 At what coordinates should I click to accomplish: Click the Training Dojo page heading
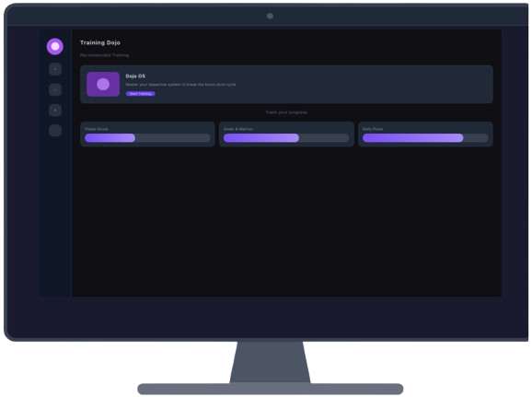(x=100, y=42)
